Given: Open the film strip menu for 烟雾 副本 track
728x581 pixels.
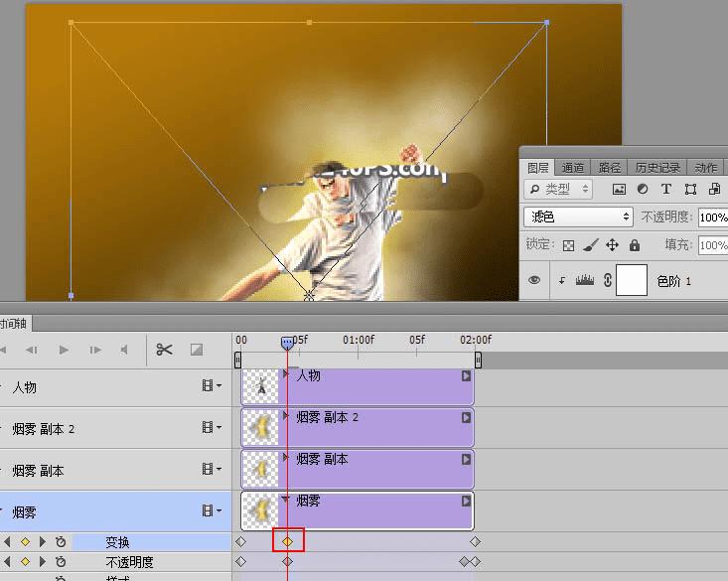Looking at the screenshot, I should pyautogui.click(x=212, y=469).
